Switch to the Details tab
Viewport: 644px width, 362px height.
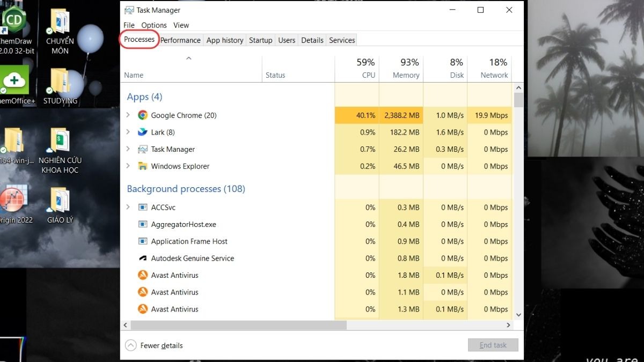click(x=312, y=40)
